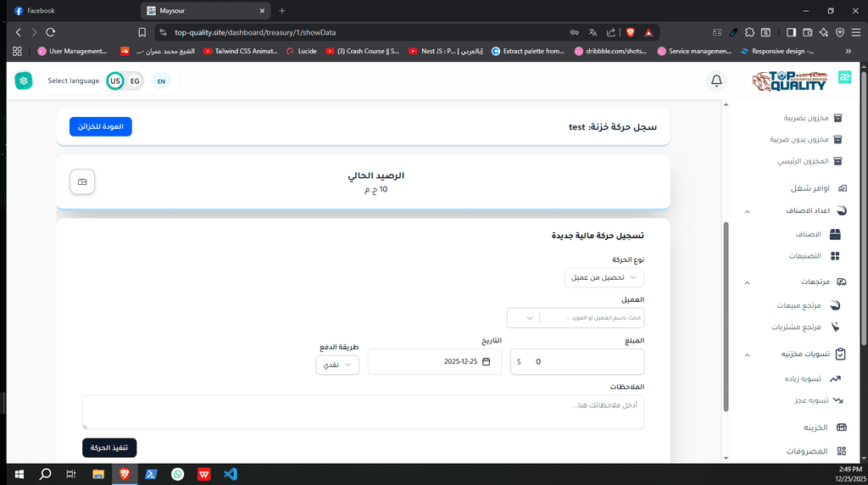Click the تسويه زياده trending-up icon
This screenshot has width=868, height=485.
coord(835,379)
